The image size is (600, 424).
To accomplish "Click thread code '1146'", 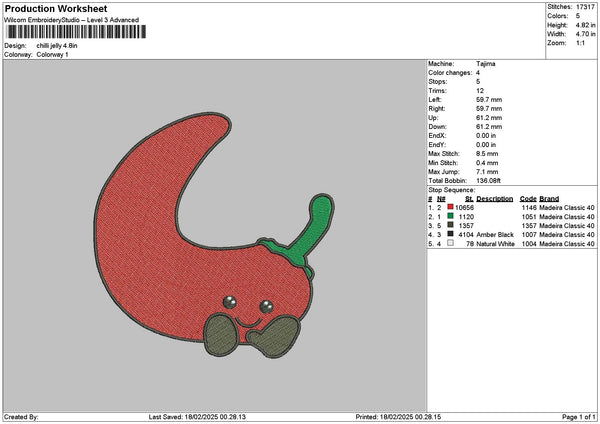I will click(x=529, y=208).
